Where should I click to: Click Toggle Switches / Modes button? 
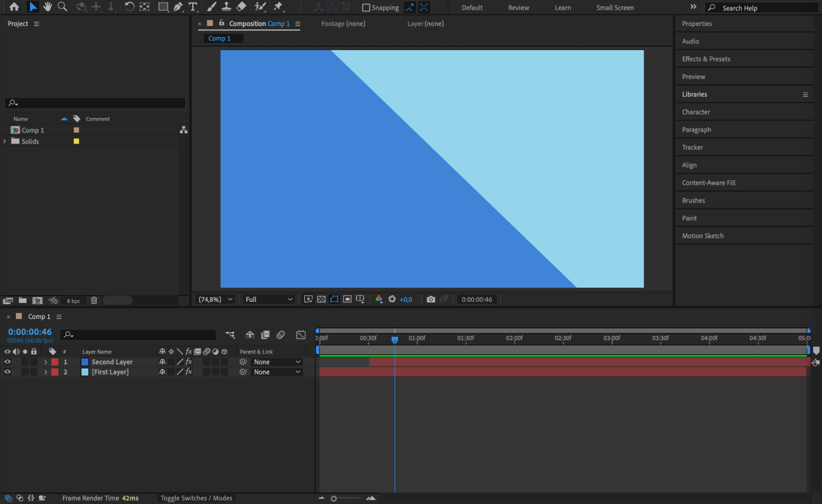pos(196,498)
